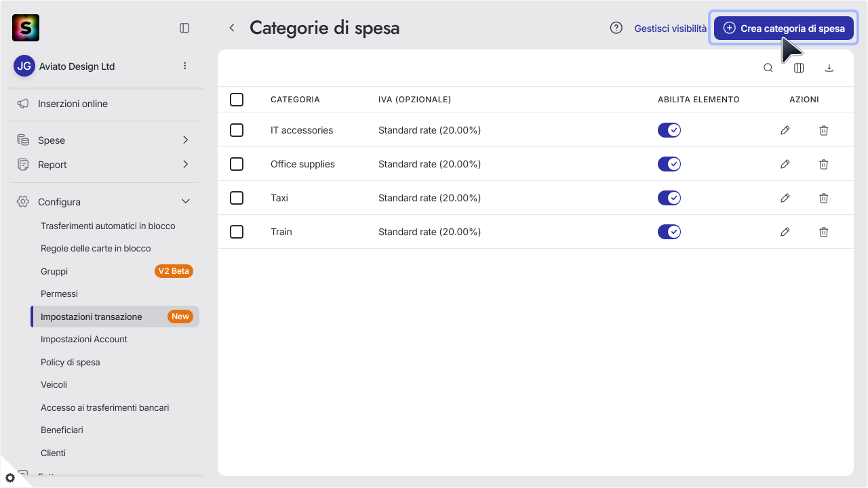Expand the Report menu chevron
868x488 pixels.
click(186, 165)
